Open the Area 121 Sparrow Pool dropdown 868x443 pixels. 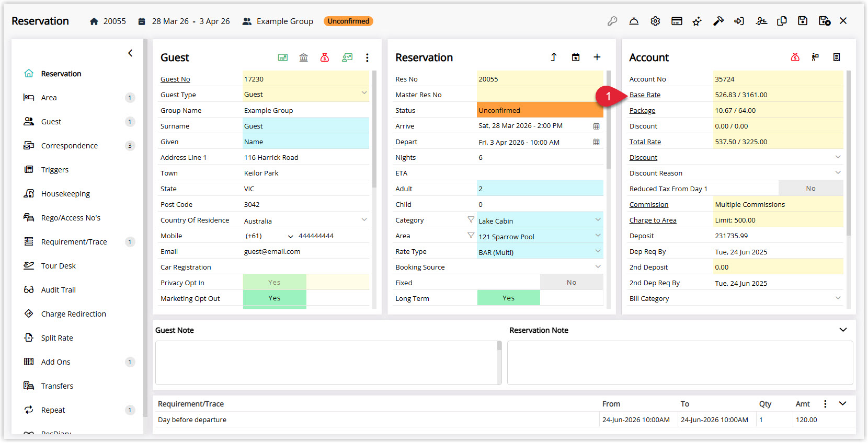598,236
